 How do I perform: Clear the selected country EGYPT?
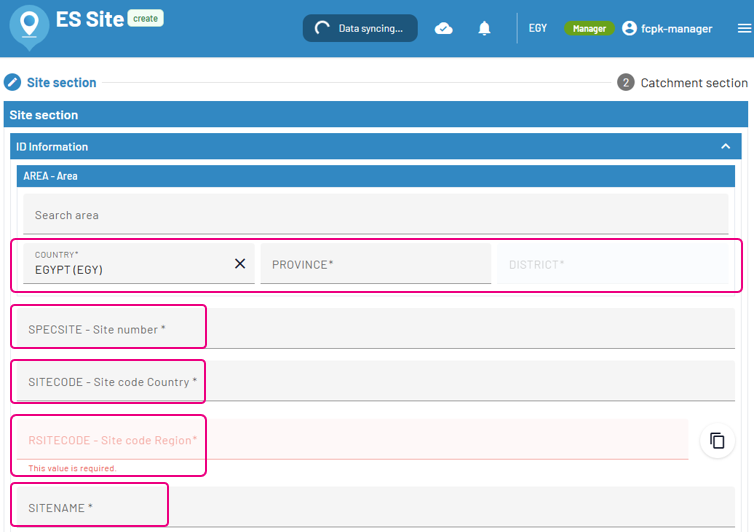(x=240, y=264)
